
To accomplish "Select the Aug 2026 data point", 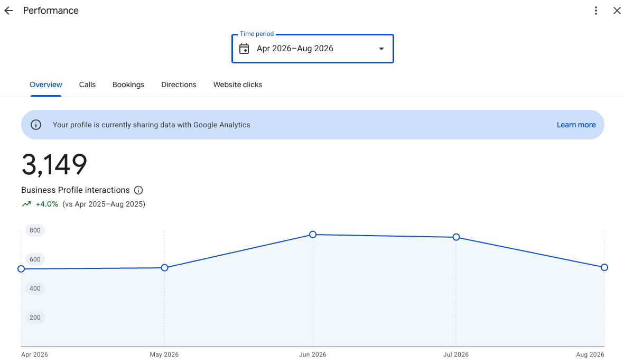I will tap(604, 267).
